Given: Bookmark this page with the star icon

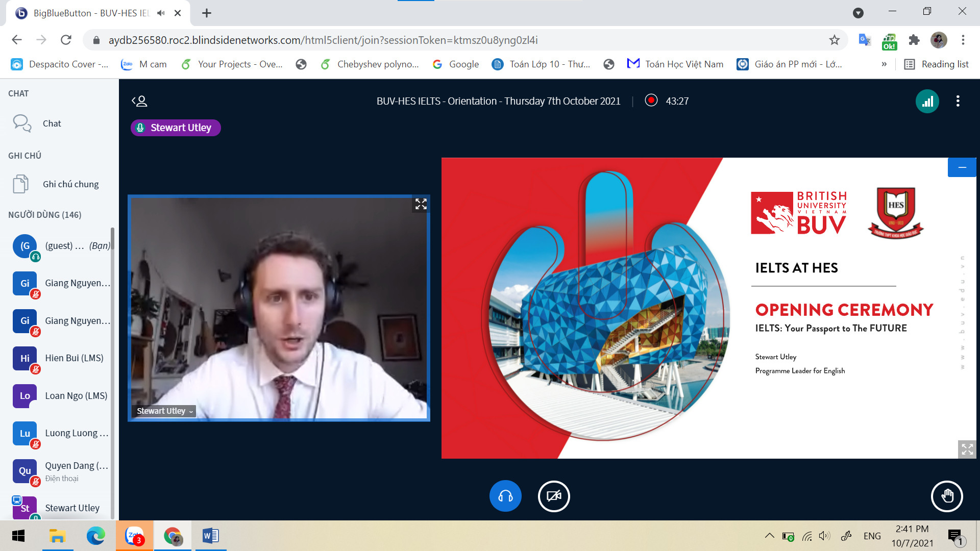Looking at the screenshot, I should pyautogui.click(x=834, y=40).
